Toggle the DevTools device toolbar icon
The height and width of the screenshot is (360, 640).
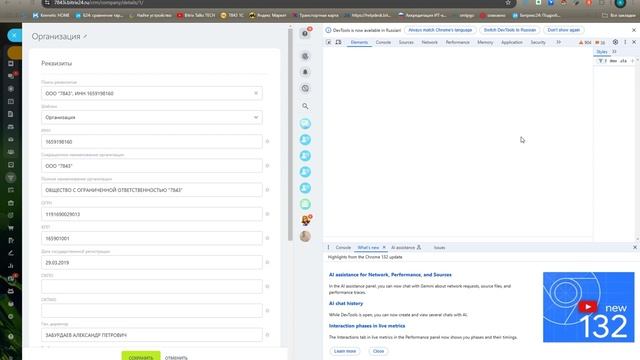(x=338, y=42)
